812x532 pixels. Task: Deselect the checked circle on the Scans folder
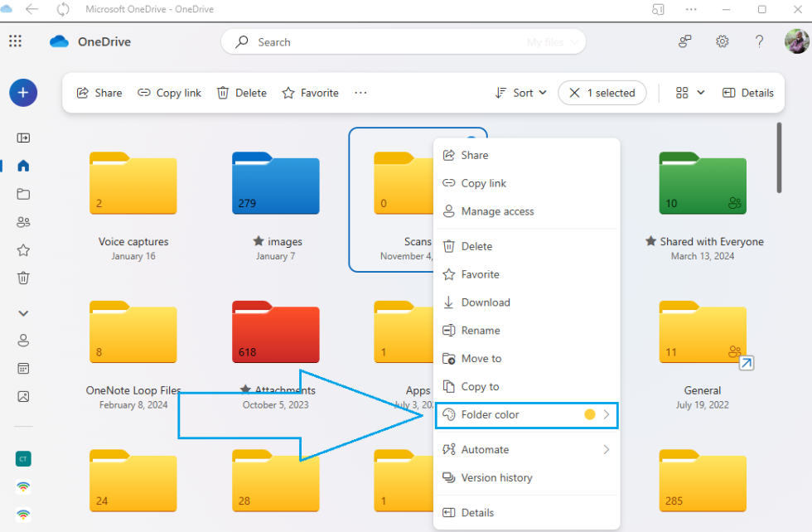coord(471,138)
